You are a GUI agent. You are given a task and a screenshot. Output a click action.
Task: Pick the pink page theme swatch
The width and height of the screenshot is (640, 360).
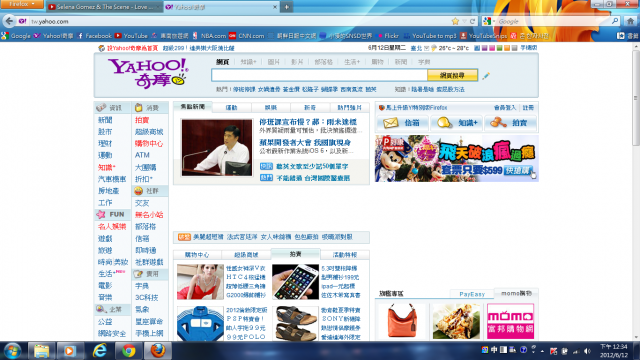tap(492, 48)
